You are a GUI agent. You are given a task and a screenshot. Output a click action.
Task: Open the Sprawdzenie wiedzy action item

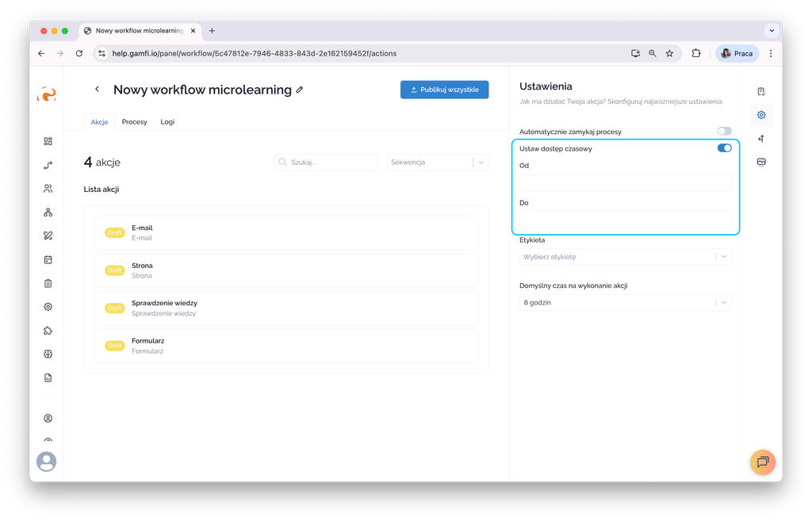[285, 308]
